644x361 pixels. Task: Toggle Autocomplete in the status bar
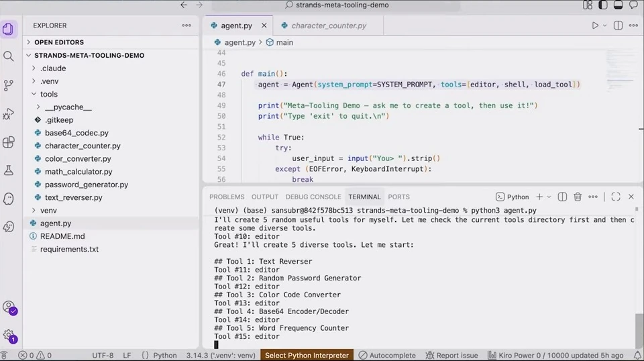(x=387, y=355)
